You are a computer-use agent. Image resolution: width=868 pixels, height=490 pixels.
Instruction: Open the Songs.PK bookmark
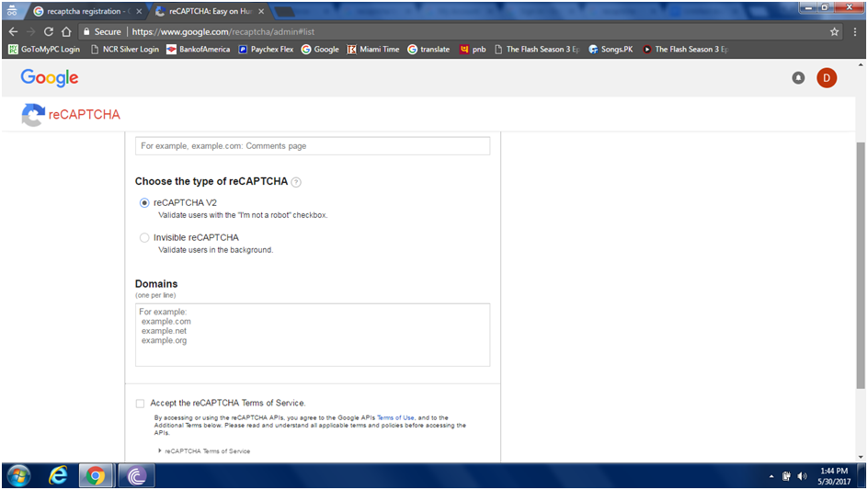(x=611, y=50)
